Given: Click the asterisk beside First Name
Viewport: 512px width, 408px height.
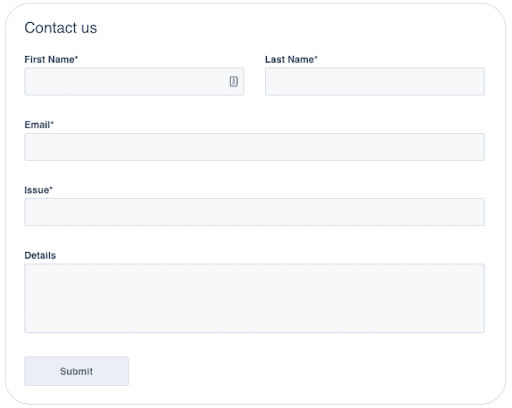Looking at the screenshot, I should click(x=76, y=58).
